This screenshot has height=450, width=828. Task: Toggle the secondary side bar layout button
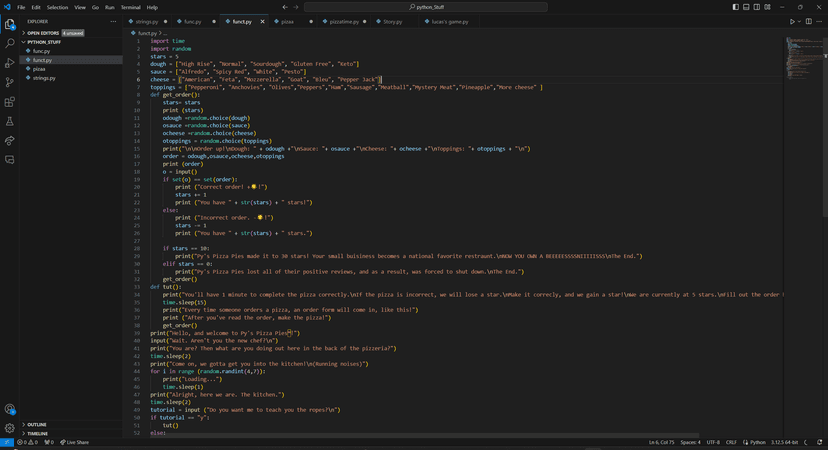[756, 7]
